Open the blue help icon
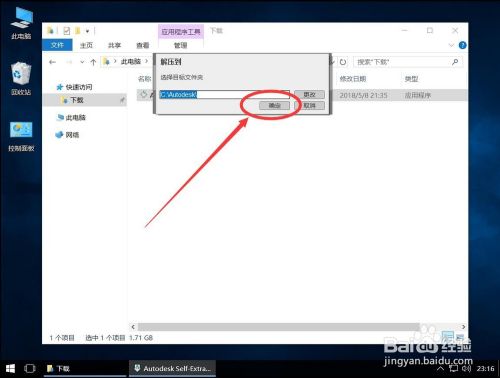Screen dimensions: 500x378 462,45
